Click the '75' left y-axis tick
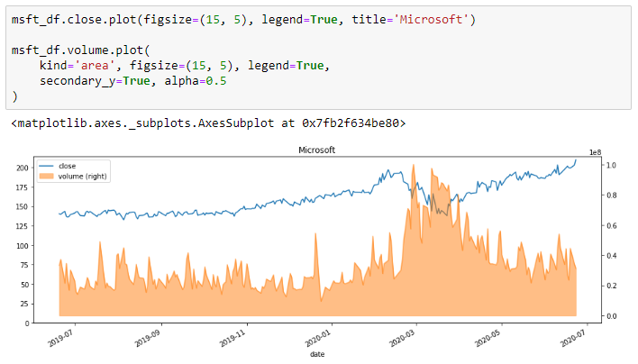638x364 pixels. (25, 265)
